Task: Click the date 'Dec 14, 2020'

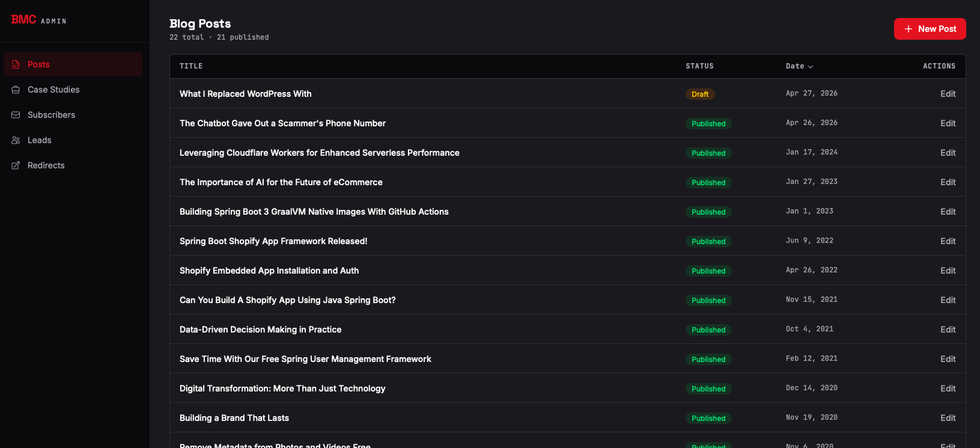Action: tap(811, 388)
